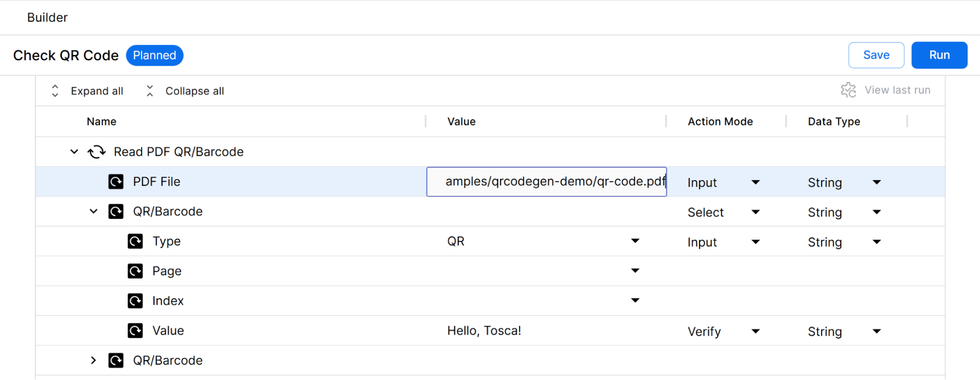Open Action Mode dropdown for Value row
This screenshot has width=980, height=380.
point(755,332)
